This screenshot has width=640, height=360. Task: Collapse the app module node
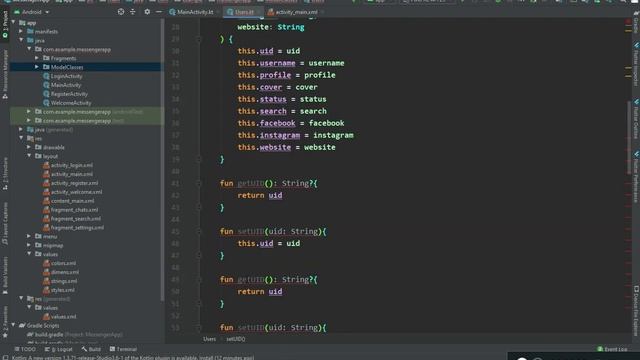click(14, 22)
